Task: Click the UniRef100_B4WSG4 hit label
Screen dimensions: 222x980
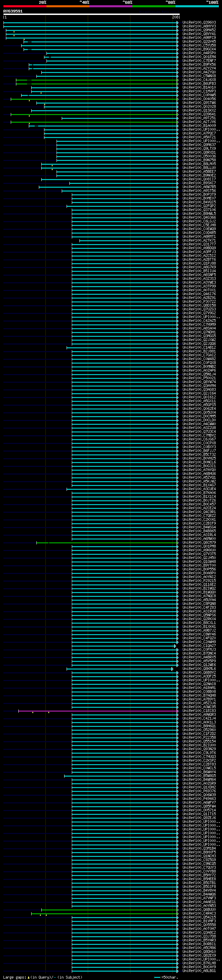Action: pyautogui.click(x=199, y=527)
